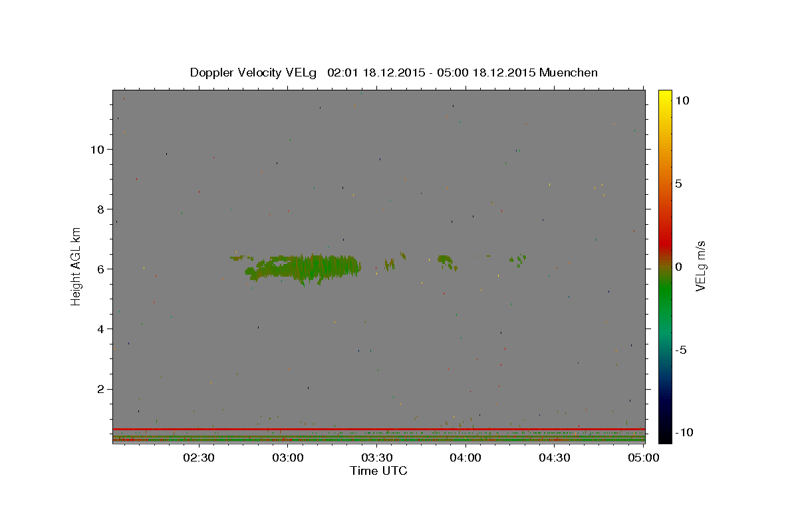Click the colorbar value 5 label
Screen dimensions: 798x532
(678, 184)
